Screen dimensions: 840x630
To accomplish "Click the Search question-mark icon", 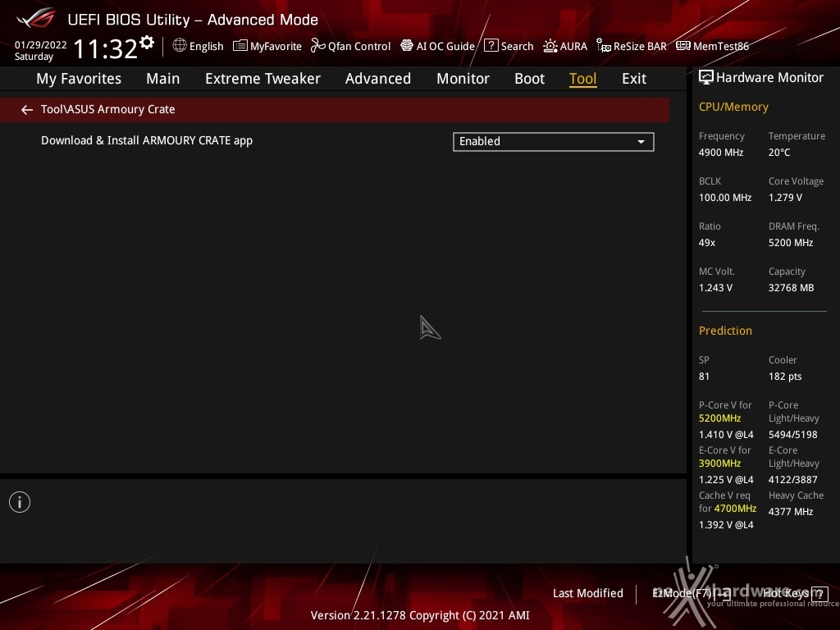I will click(x=491, y=46).
